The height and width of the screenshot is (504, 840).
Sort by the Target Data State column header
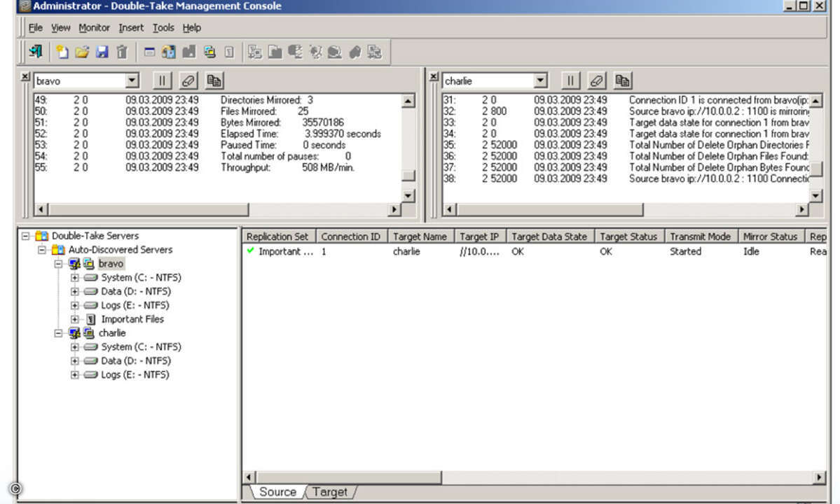(x=550, y=237)
